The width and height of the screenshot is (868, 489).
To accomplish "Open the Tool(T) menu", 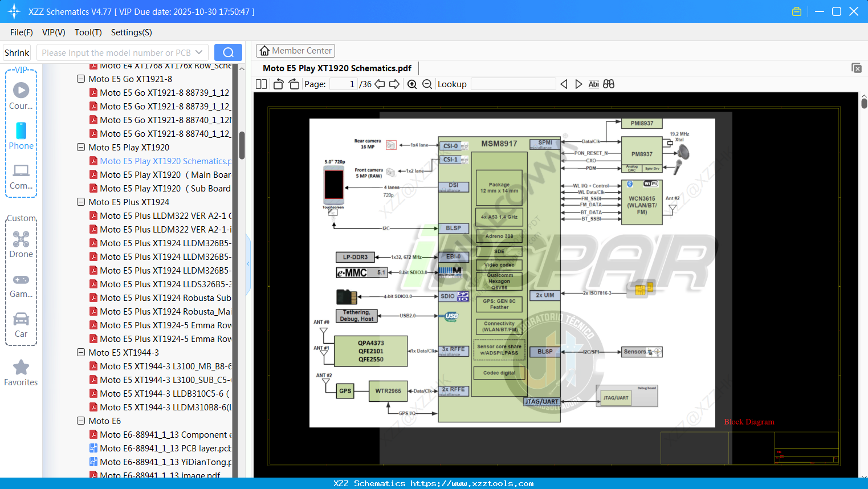I will coord(88,32).
